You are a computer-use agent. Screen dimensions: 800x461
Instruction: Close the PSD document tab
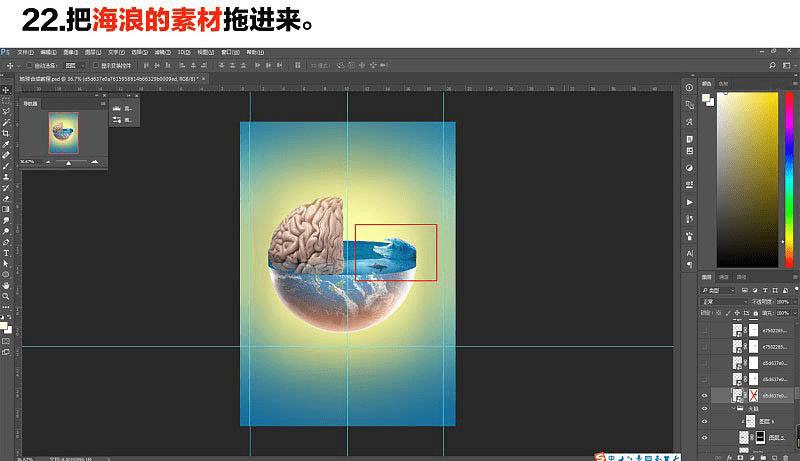pos(204,79)
